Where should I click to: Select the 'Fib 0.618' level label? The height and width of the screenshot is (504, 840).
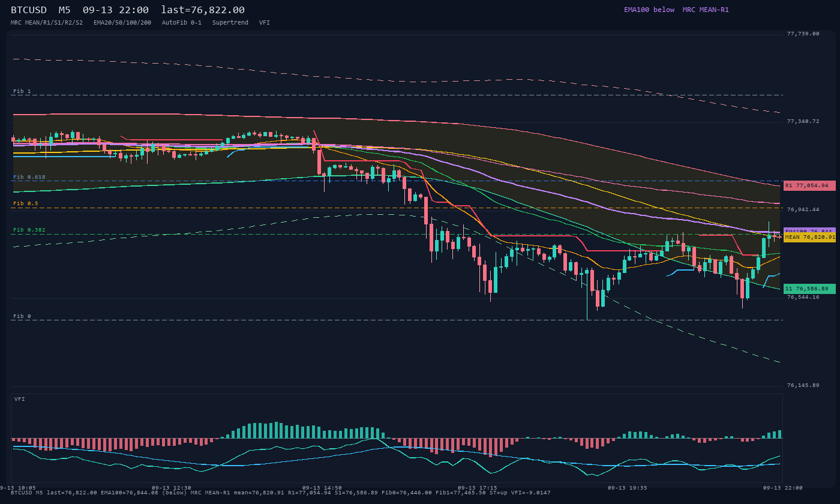[x=29, y=177]
